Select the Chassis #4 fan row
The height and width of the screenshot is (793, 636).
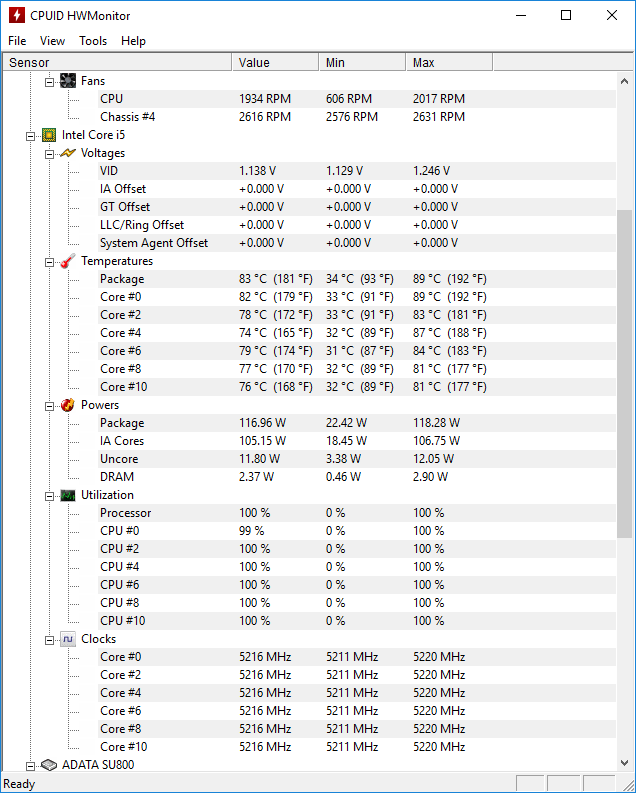(x=357, y=117)
